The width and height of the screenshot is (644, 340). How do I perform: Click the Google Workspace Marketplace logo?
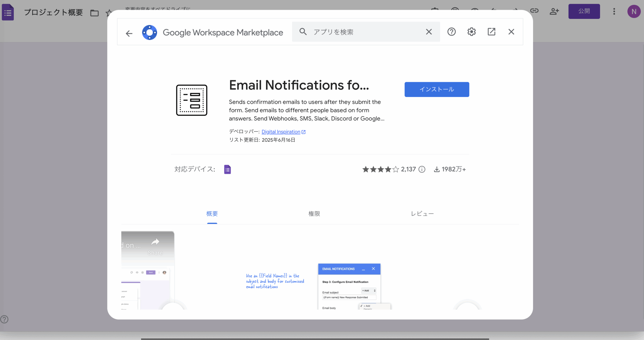(150, 32)
